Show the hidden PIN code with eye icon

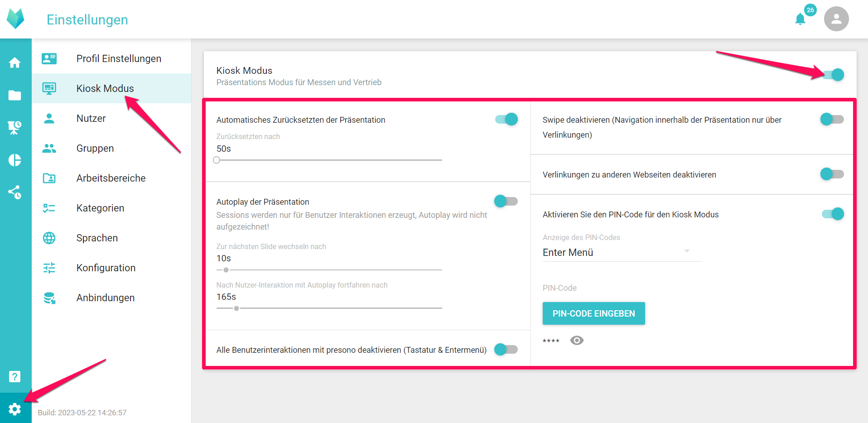click(577, 341)
